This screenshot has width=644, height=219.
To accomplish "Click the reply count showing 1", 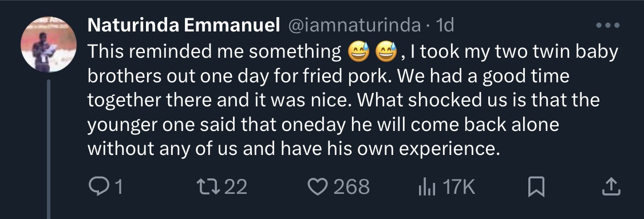I will click(118, 187).
